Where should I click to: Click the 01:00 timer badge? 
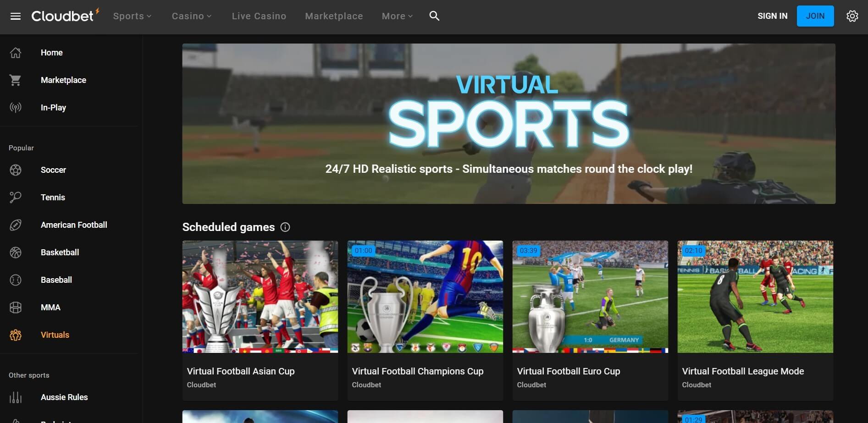click(363, 251)
